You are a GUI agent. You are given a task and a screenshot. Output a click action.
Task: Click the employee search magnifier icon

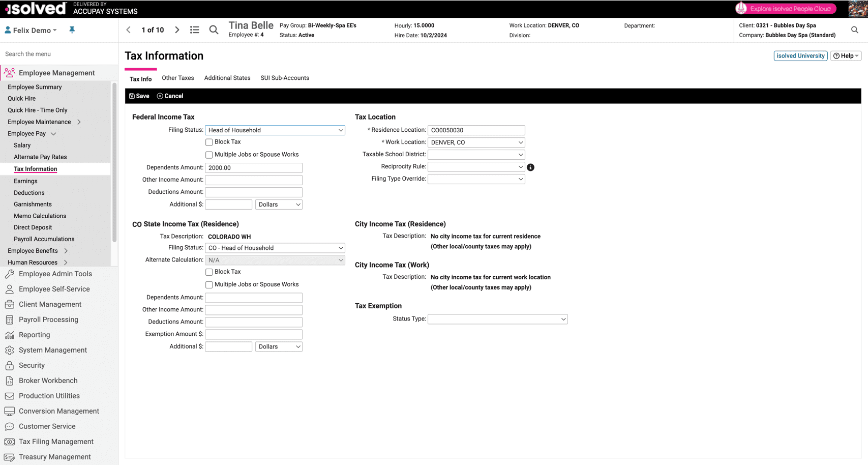[214, 30]
